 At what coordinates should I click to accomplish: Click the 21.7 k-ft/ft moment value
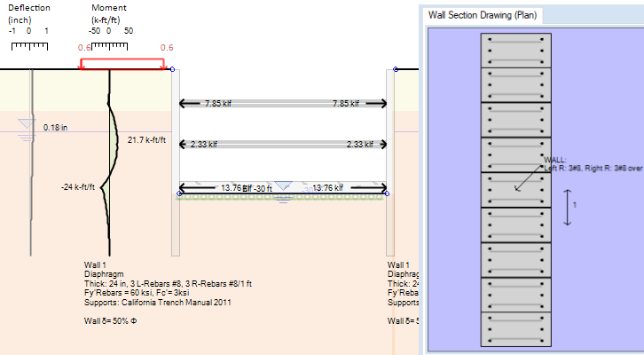pos(146,139)
